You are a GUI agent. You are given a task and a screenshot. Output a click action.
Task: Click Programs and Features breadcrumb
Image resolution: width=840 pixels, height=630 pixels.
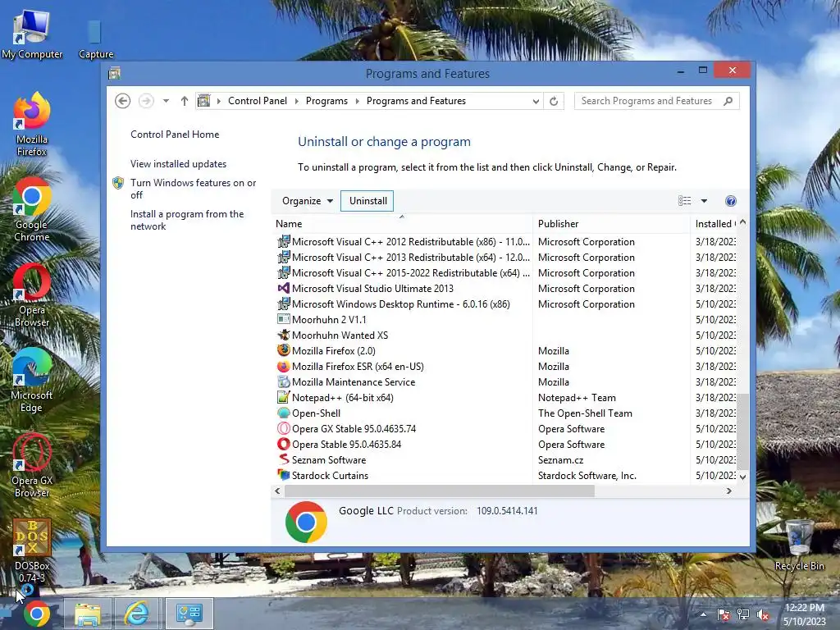click(416, 101)
